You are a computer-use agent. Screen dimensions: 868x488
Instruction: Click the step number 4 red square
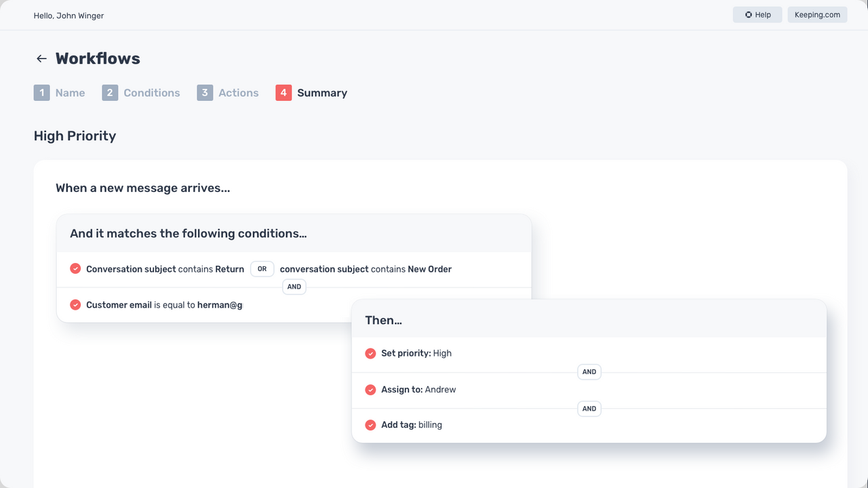click(283, 92)
